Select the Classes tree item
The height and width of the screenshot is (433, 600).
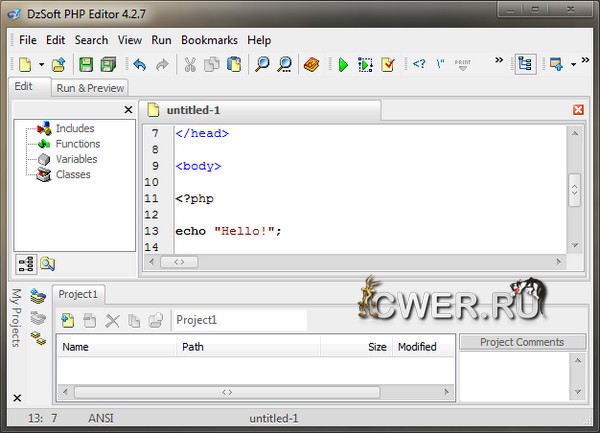pyautogui.click(x=73, y=174)
